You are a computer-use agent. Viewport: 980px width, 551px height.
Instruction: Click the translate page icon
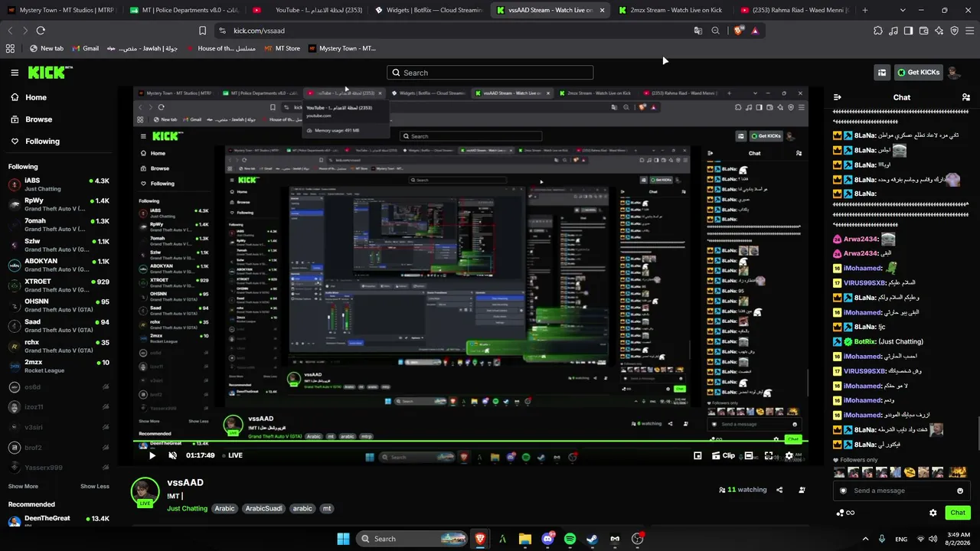[x=697, y=31]
